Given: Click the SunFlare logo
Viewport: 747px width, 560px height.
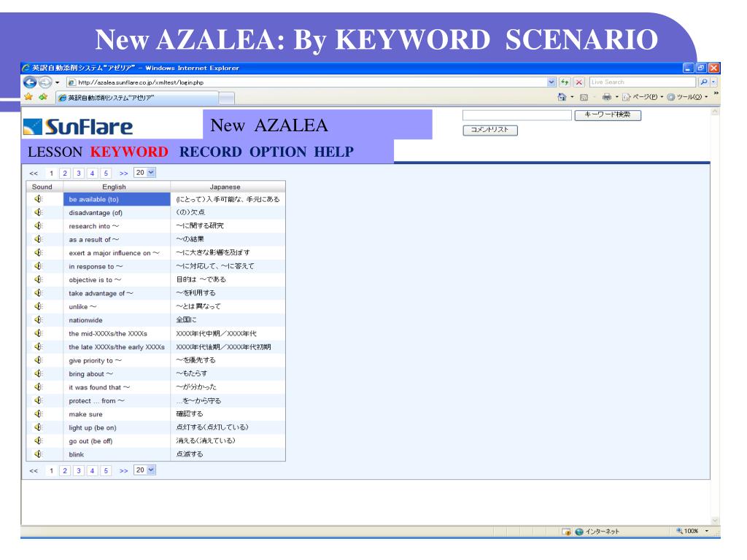Looking at the screenshot, I should 78,127.
